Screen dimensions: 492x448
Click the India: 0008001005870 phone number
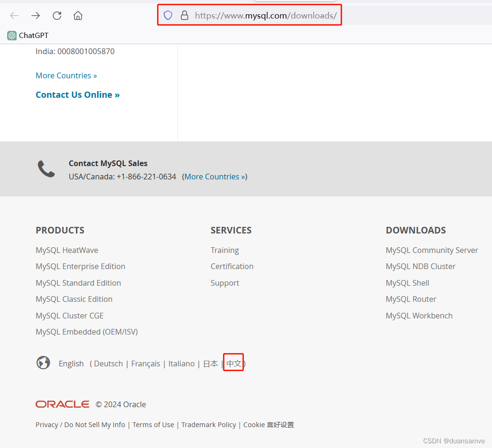click(75, 51)
